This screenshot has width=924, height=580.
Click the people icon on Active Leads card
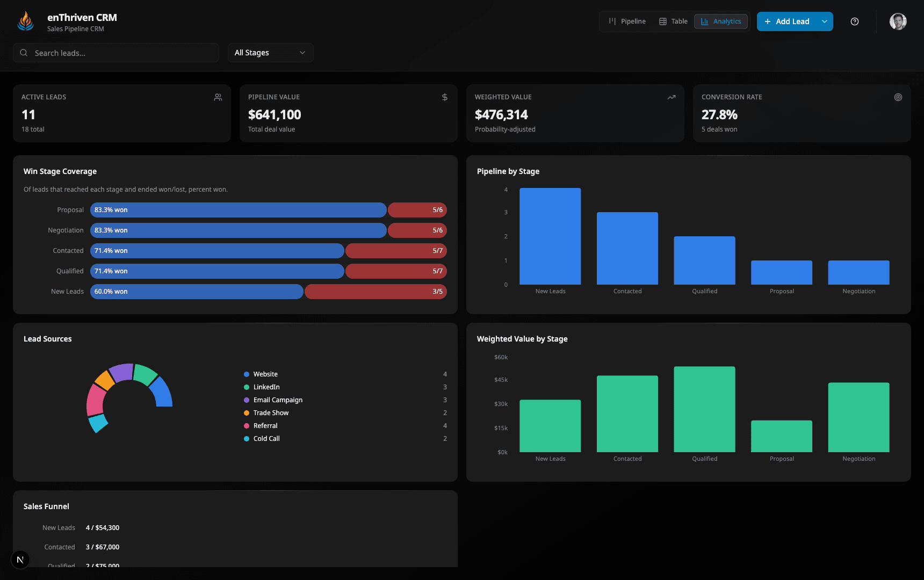click(x=218, y=97)
